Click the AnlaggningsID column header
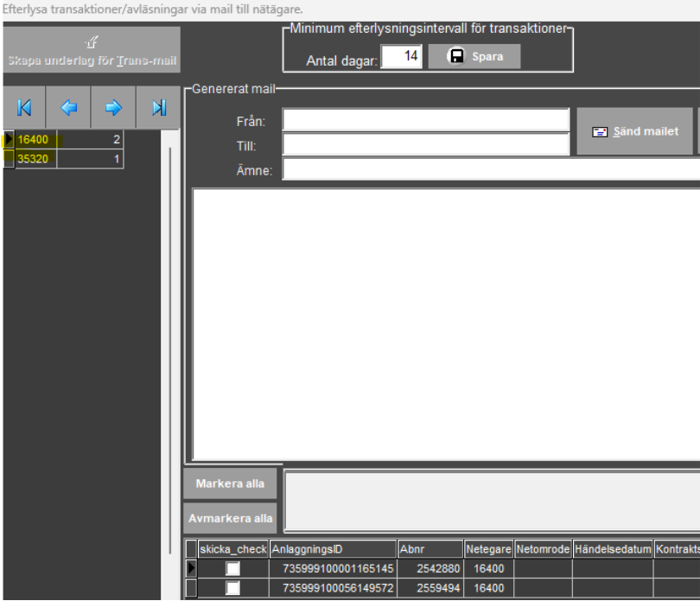This screenshot has width=700, height=601. pyautogui.click(x=332, y=549)
